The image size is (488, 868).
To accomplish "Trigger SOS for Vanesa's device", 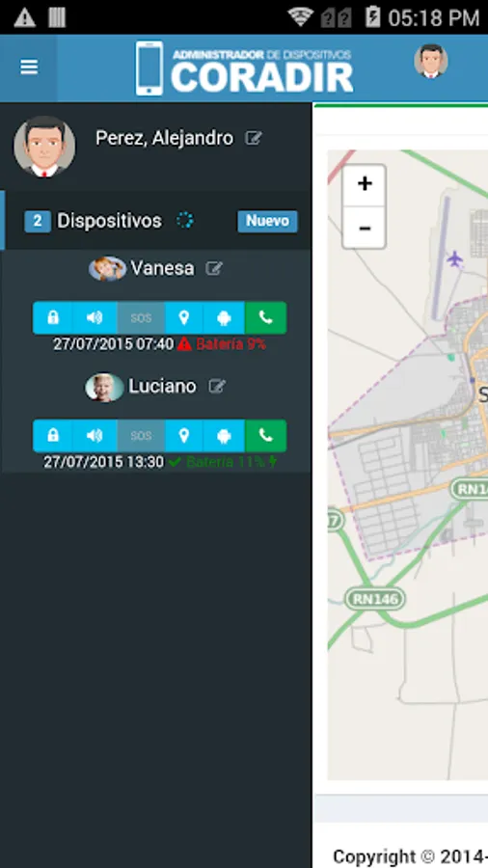I will [x=141, y=317].
